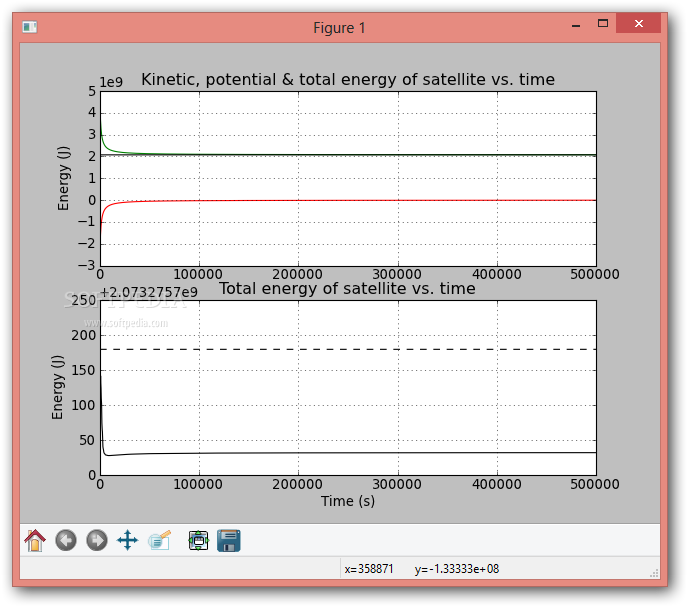The height and width of the screenshot is (607, 688).
Task: Click the '200' tick label on the lower plot y-axis
Action: [x=83, y=335]
